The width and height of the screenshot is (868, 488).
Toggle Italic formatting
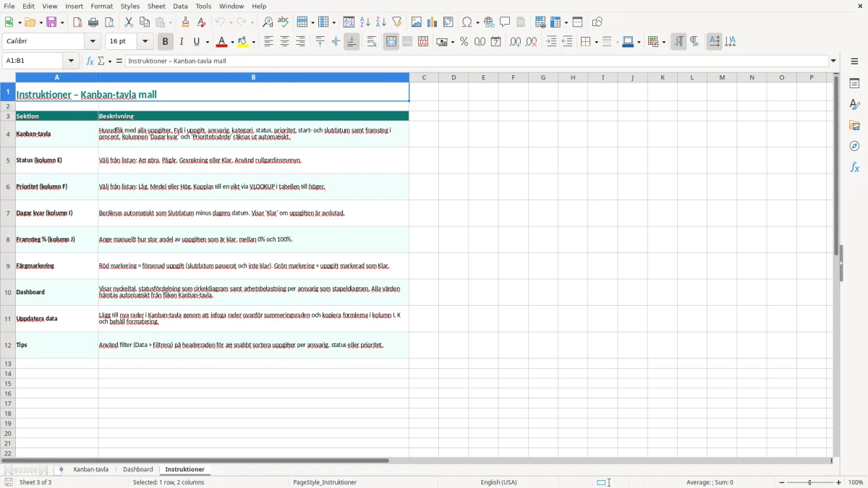(x=182, y=42)
